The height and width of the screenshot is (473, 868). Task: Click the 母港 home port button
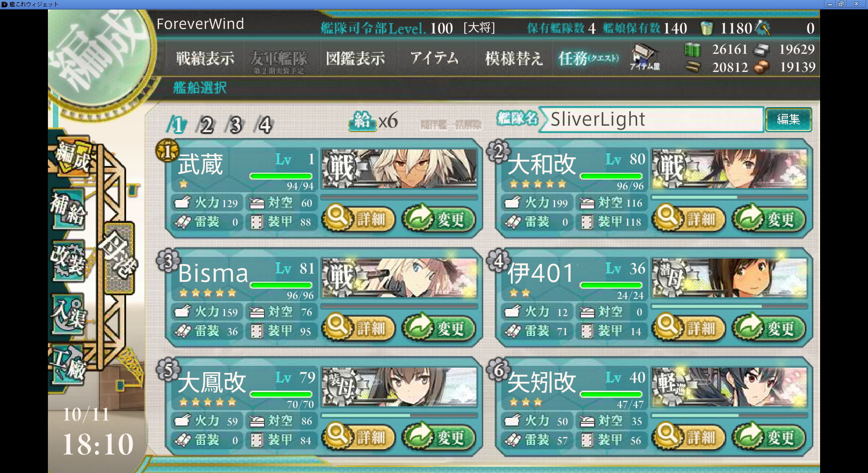tap(119, 257)
